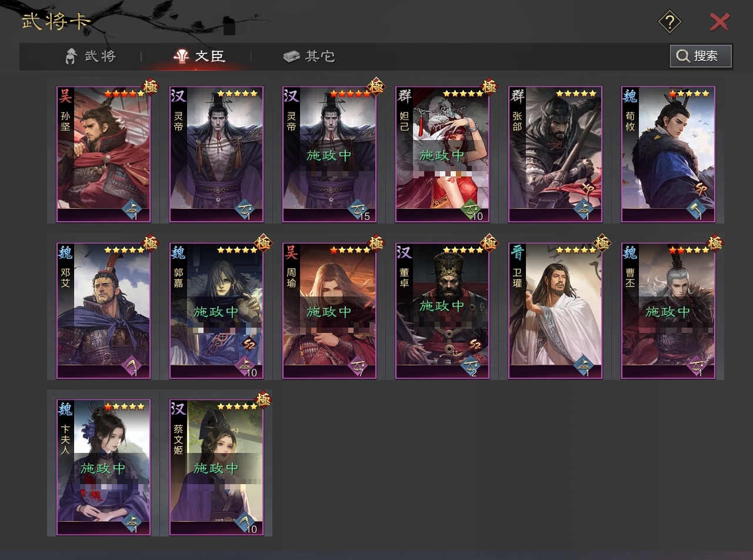
Task: Select the 灵帝 card at level 15
Action: tap(329, 154)
